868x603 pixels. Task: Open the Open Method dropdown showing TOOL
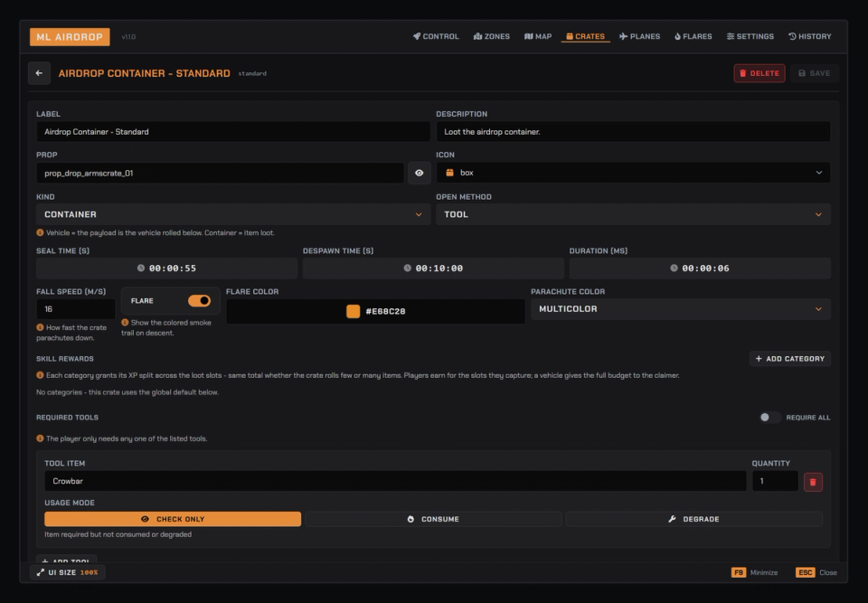[633, 214]
